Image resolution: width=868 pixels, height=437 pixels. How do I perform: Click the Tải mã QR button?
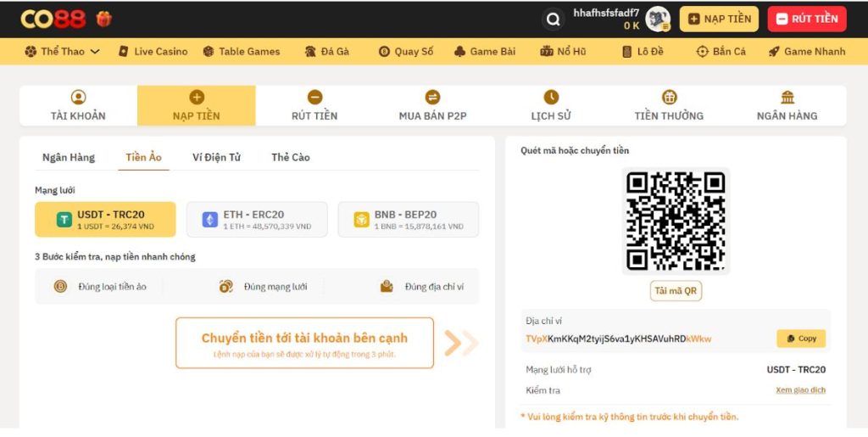tap(676, 291)
